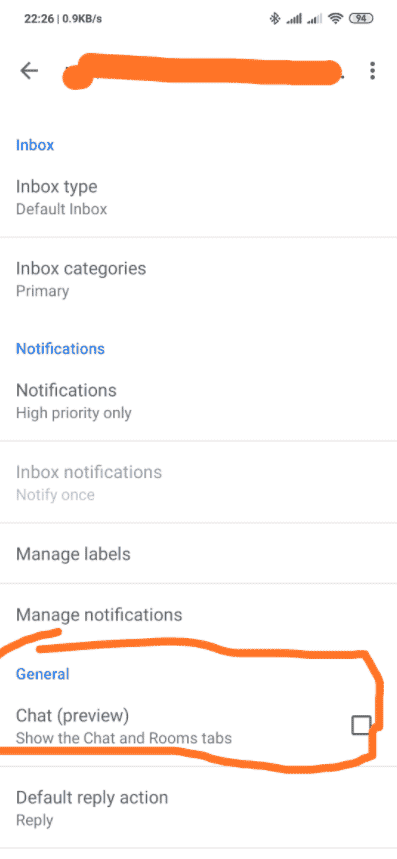Tap Manage notifications
The height and width of the screenshot is (859, 397).
198,614
